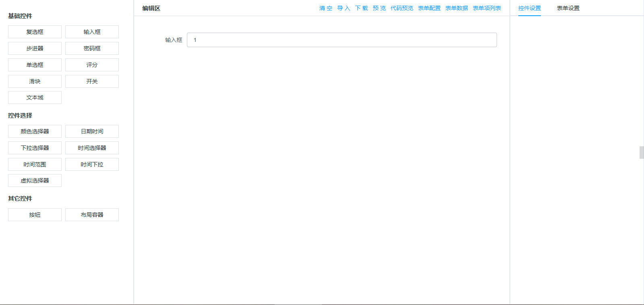Add the 虚拟选择器 virtual selector control
Screen dimensions: 644x305
point(35,181)
